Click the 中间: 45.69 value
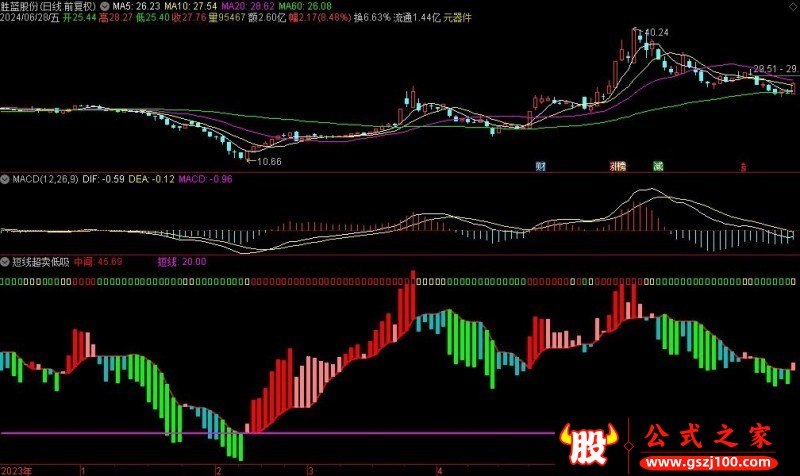The width and height of the screenshot is (800, 476). pos(98,262)
